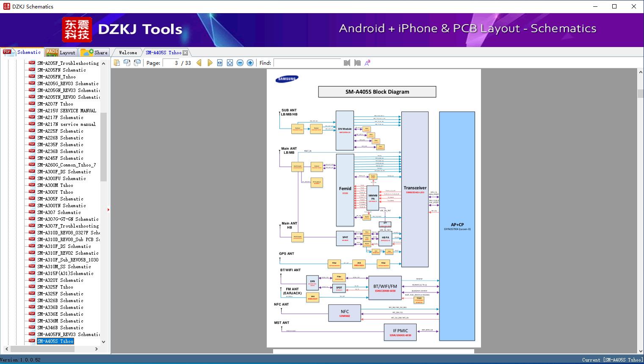Open SM-A336M Schematic

[x=60, y=321]
